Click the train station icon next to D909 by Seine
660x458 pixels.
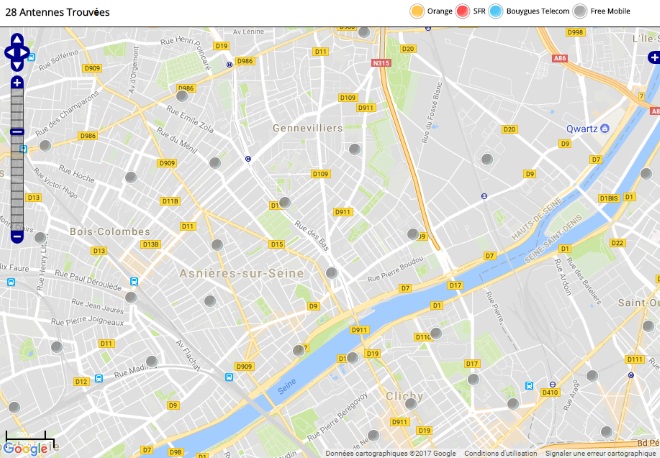coord(229,377)
